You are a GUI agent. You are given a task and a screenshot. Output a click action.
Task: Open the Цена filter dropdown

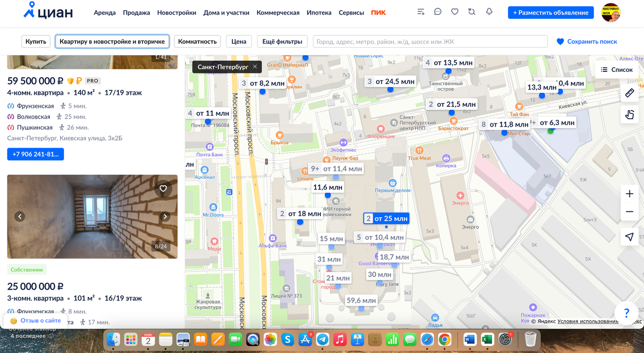[x=239, y=41]
